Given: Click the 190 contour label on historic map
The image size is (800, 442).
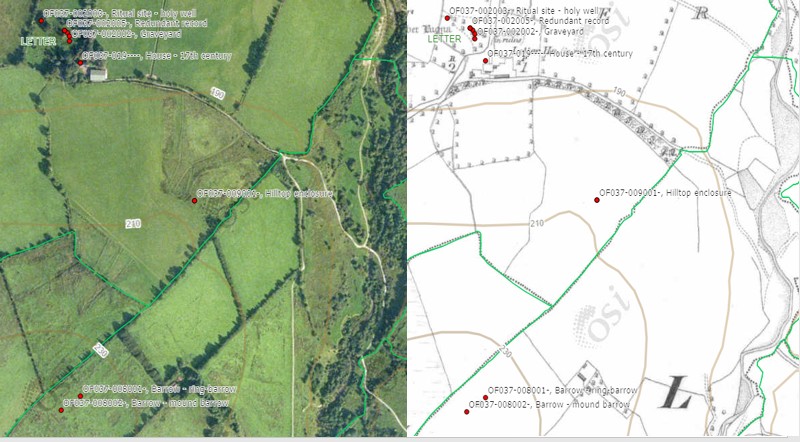Looking at the screenshot, I should [619, 92].
